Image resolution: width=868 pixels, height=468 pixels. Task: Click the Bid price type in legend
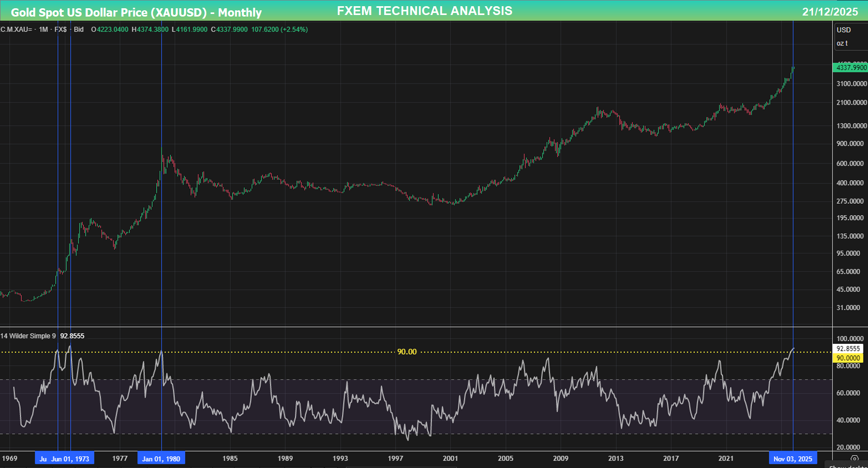[x=79, y=29]
